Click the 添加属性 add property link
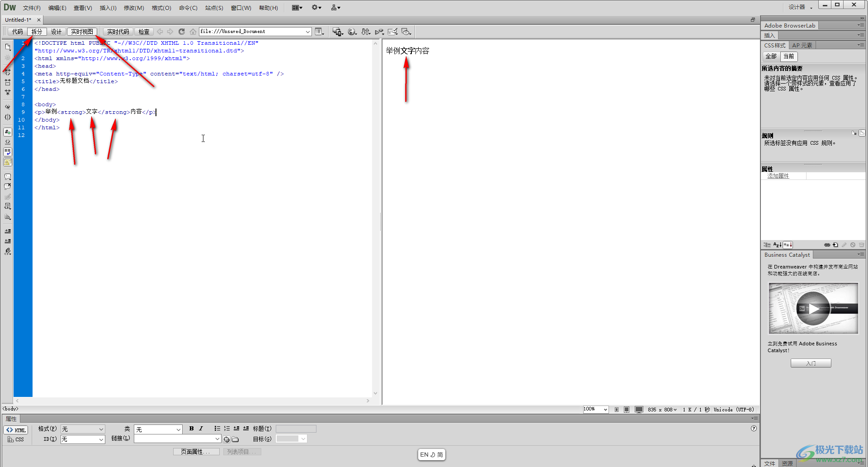 coord(778,176)
